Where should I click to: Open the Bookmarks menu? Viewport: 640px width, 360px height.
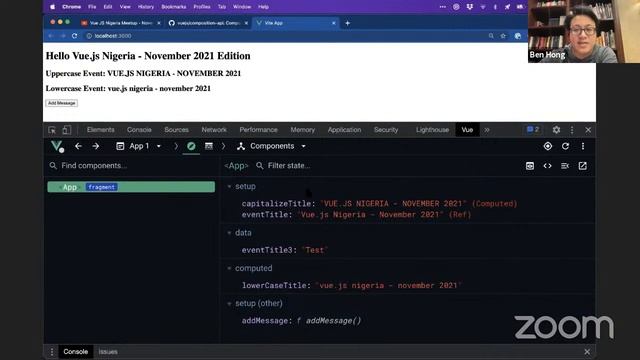(x=174, y=7)
